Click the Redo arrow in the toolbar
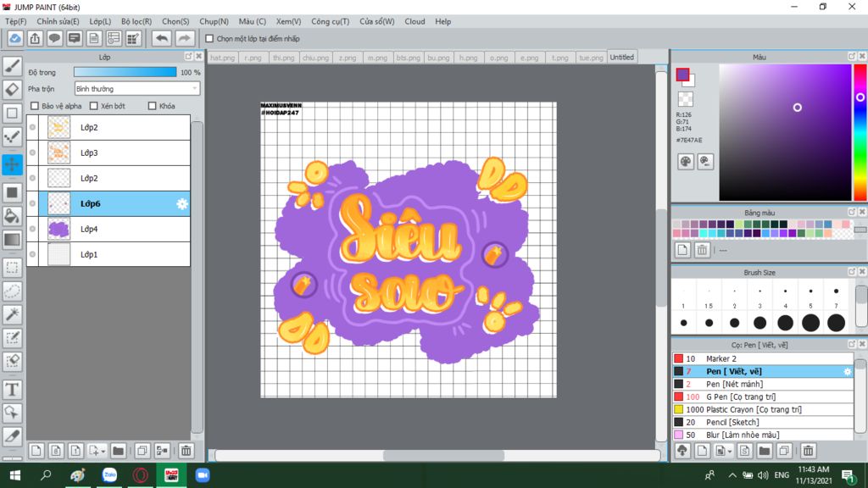The width and height of the screenshot is (868, 488). point(184,39)
